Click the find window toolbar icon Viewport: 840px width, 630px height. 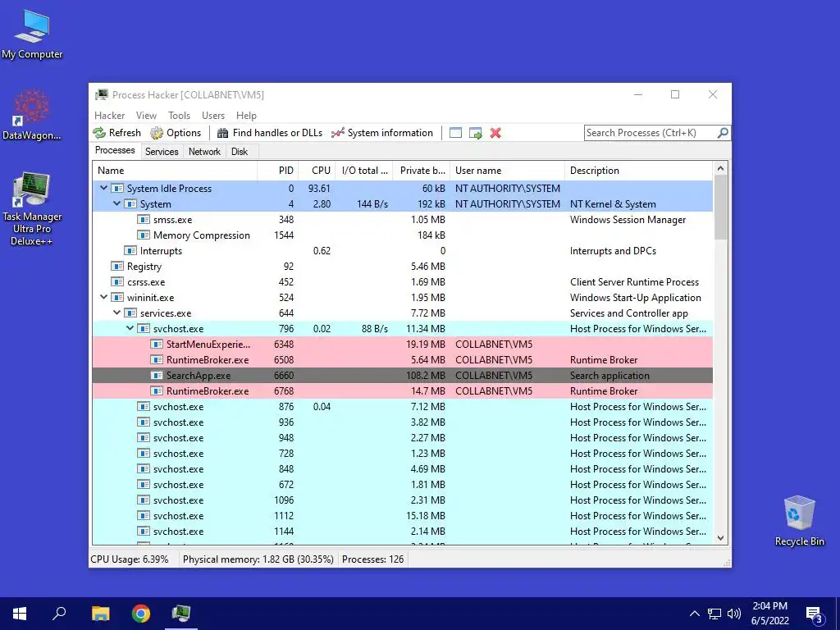[x=455, y=133]
